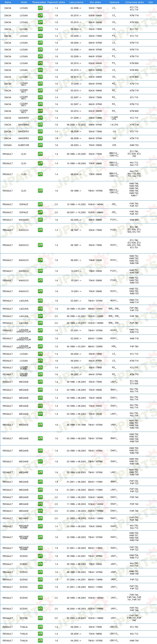Click fuel icon in Megane Kombi 1.6 row
Screen dimensions: 157x644
[40, 537]
